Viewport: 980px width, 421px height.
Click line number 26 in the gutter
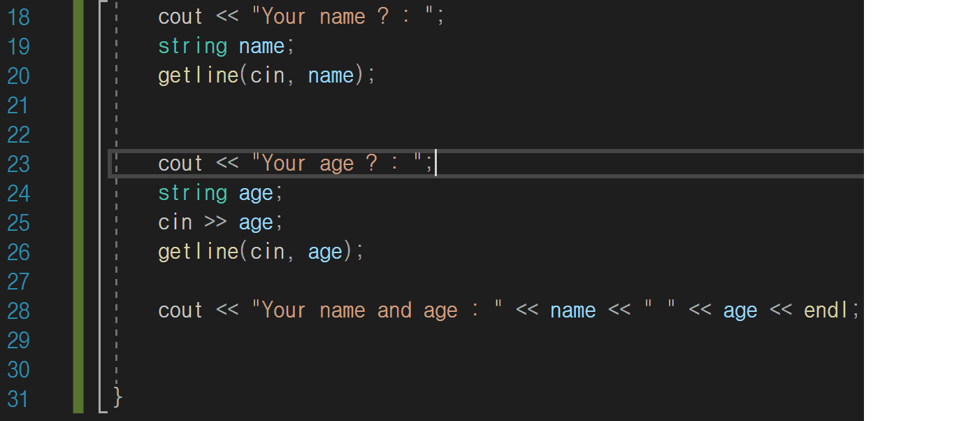coord(19,252)
